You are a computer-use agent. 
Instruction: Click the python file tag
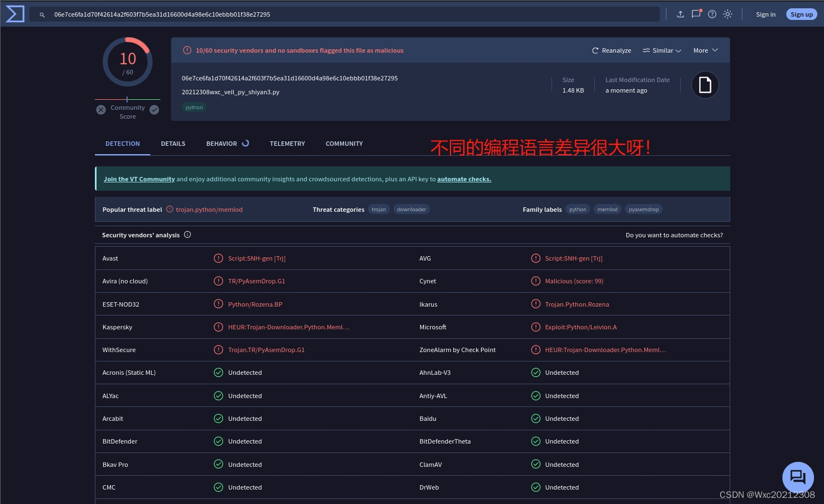[x=194, y=108]
